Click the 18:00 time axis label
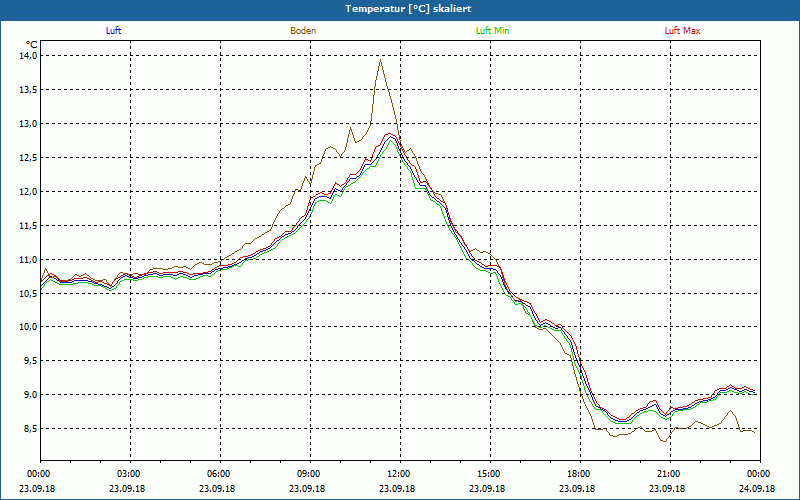The height and width of the screenshot is (500, 800). tap(580, 474)
